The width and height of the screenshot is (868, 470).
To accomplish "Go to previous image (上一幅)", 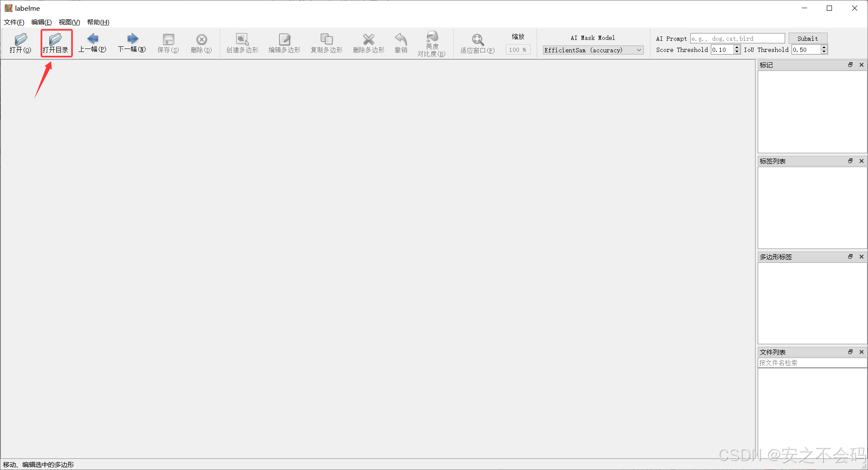I will [92, 43].
